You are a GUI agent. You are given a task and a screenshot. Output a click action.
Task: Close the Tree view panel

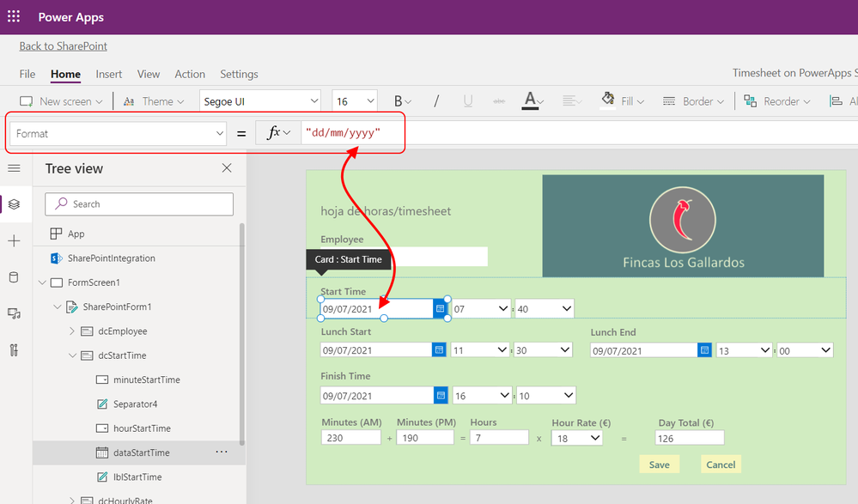coord(227,168)
